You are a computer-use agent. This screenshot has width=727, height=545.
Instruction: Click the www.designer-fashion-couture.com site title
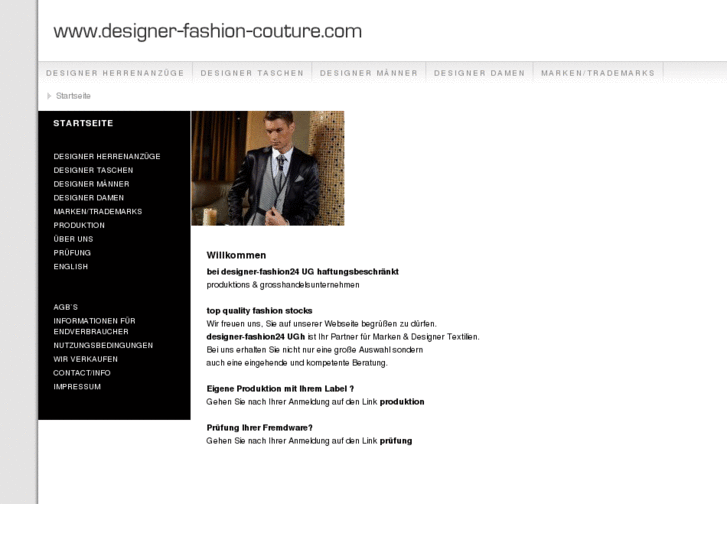[x=207, y=32]
